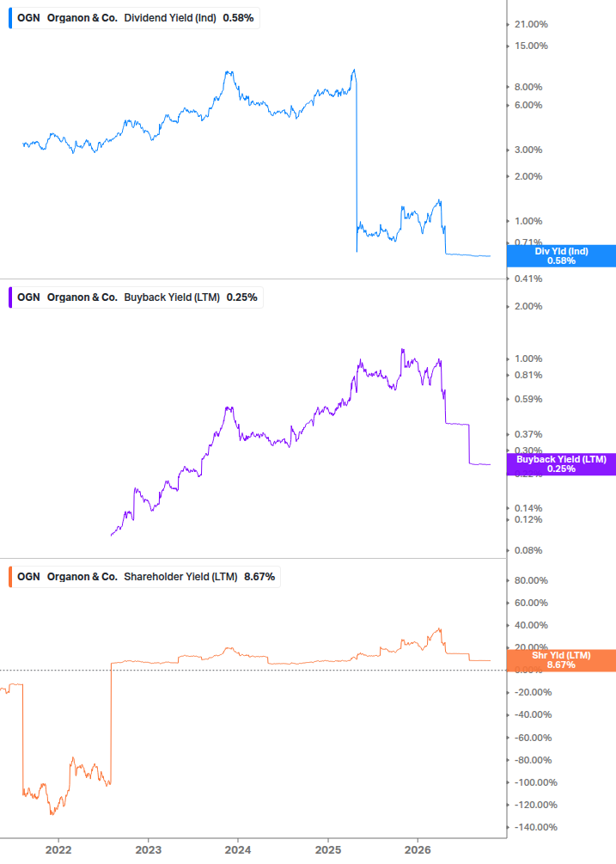Click the -20.00% tick on shareholder yield axis
616x864 pixels.
coord(533,693)
